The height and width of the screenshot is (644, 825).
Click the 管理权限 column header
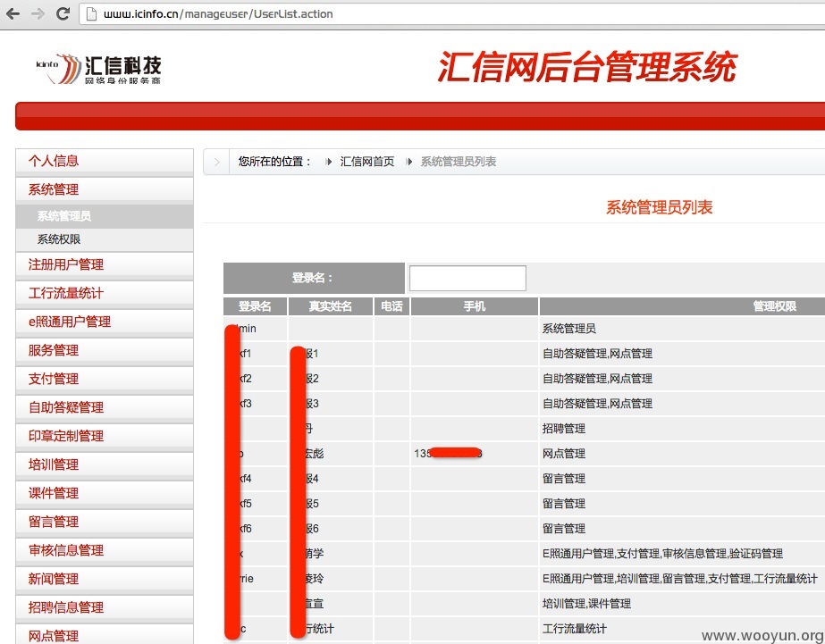(x=682, y=306)
